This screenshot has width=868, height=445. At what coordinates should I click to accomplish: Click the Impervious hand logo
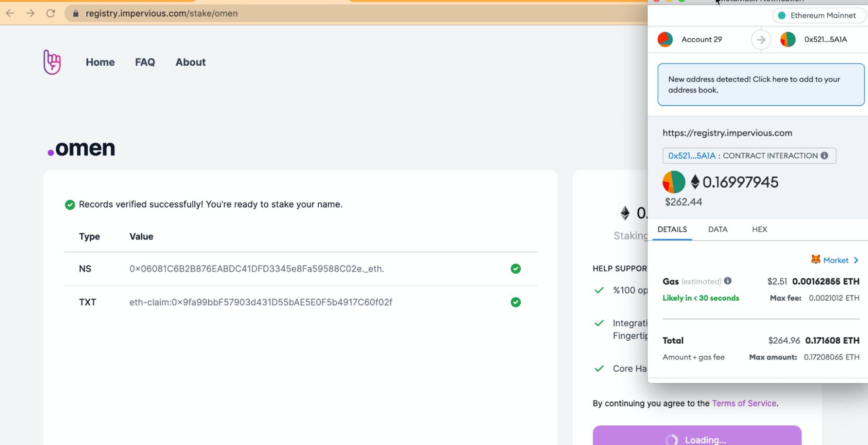coord(52,62)
